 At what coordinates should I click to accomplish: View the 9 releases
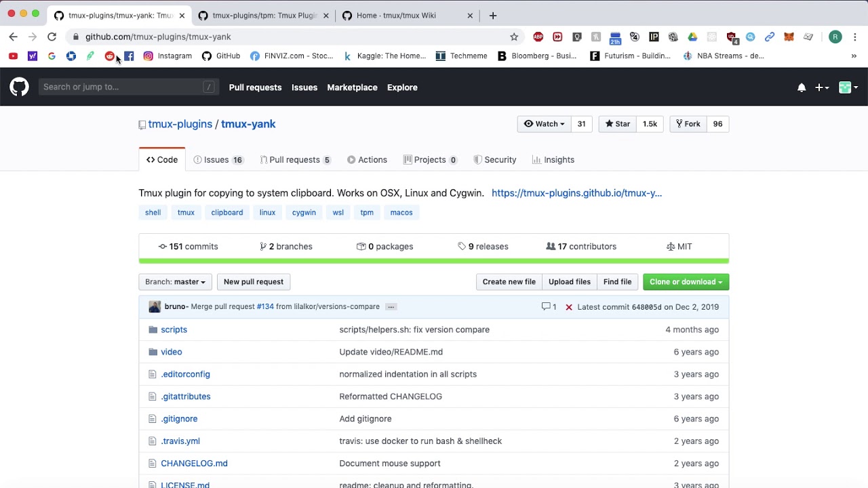(483, 247)
